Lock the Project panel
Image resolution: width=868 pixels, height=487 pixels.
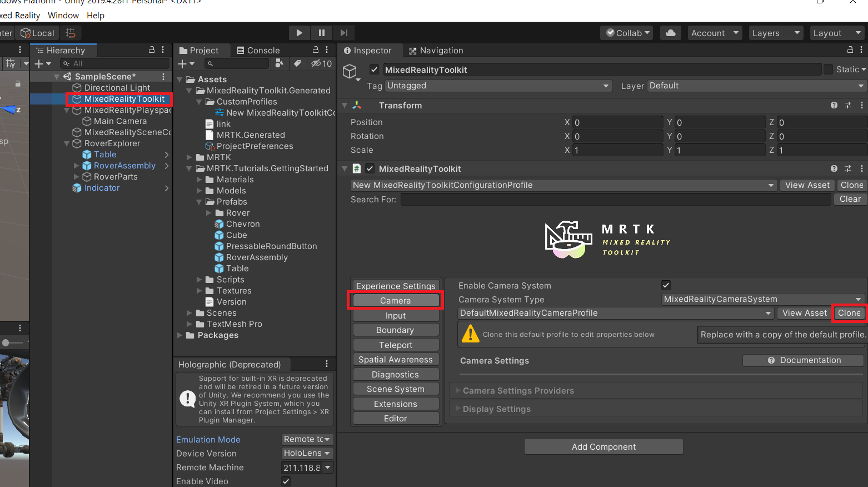(316, 50)
